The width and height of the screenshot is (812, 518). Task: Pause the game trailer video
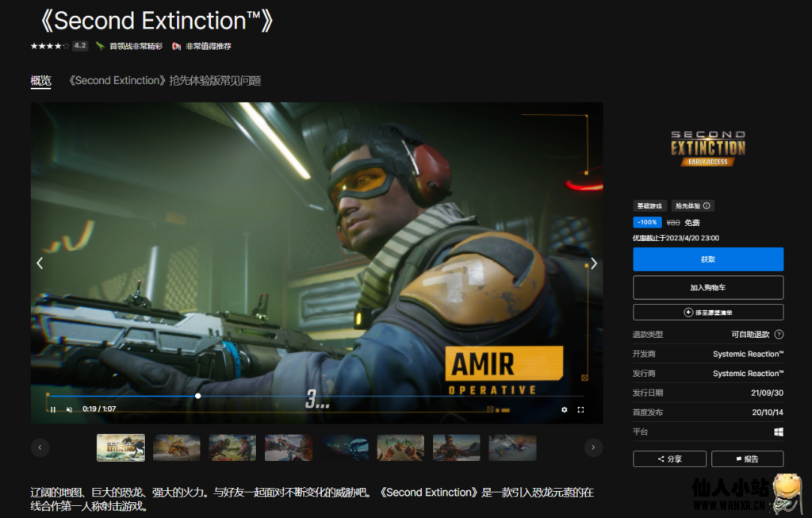pyautogui.click(x=53, y=410)
